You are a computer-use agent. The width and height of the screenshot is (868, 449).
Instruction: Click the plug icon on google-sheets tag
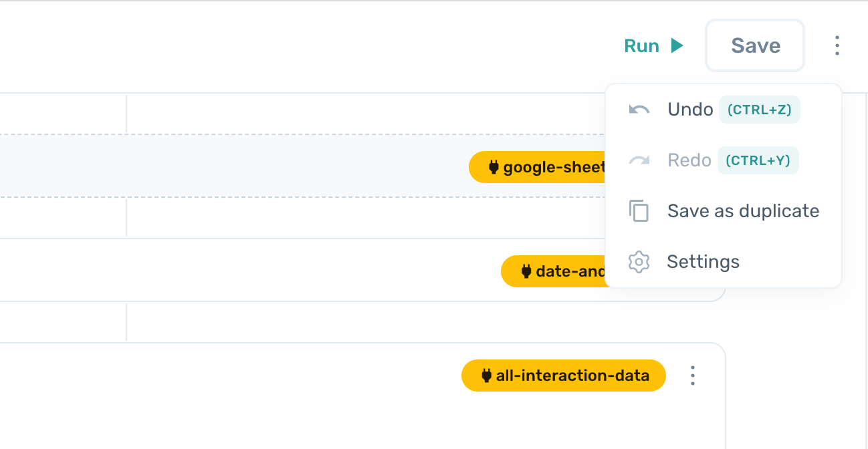click(494, 167)
